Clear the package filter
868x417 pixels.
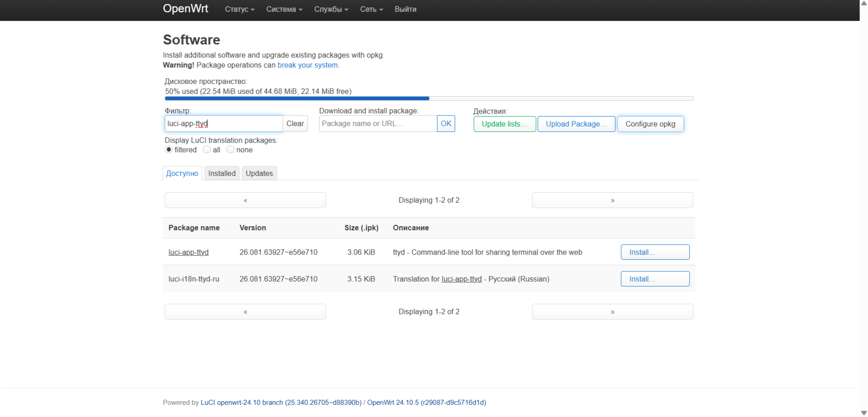click(x=295, y=124)
